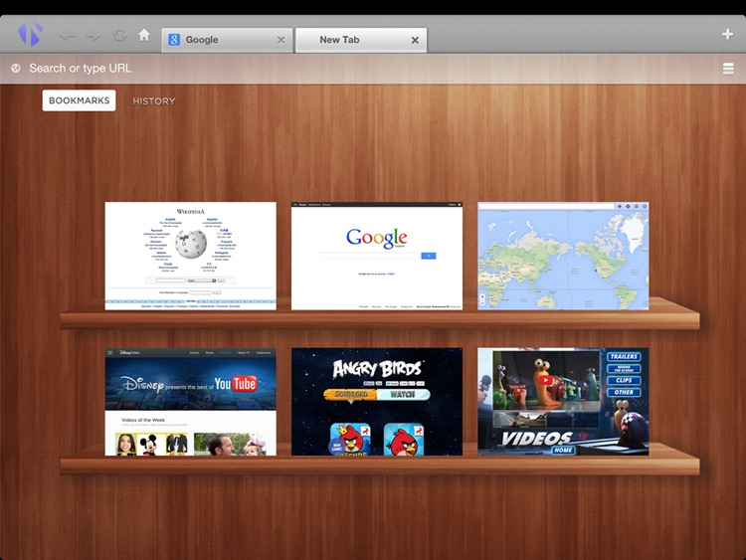746x560 pixels.
Task: Close the New Tab tab
Action: tap(415, 40)
